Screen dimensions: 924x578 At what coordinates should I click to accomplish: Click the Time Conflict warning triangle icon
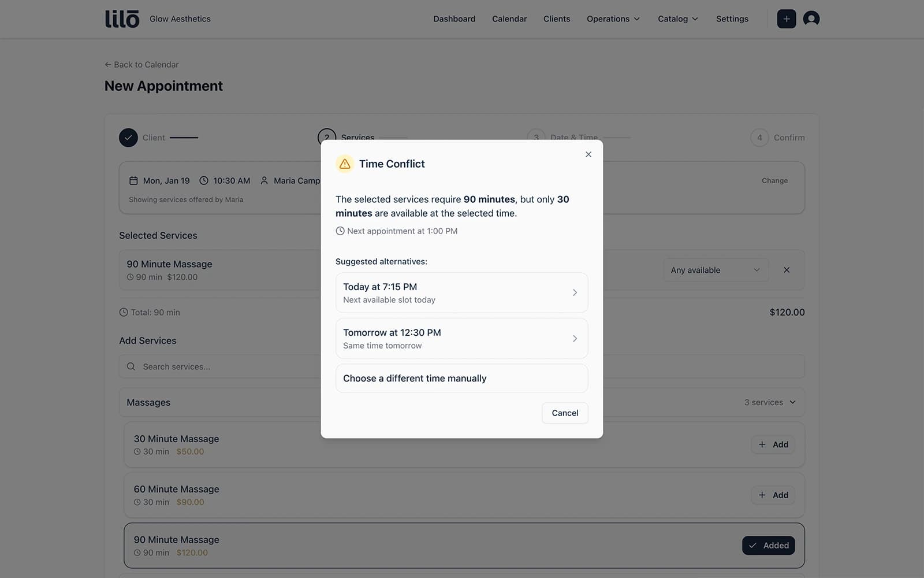point(345,164)
